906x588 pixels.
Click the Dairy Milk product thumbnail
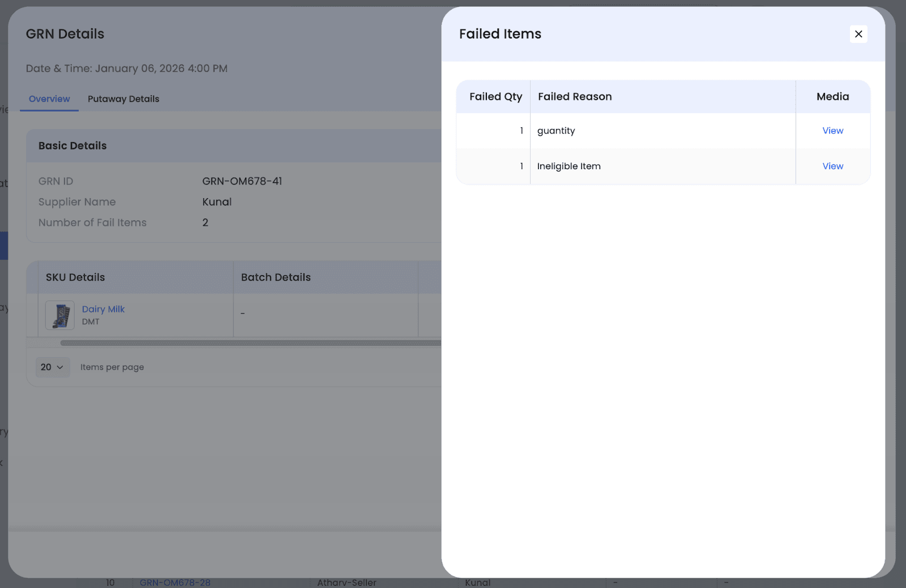tap(60, 315)
